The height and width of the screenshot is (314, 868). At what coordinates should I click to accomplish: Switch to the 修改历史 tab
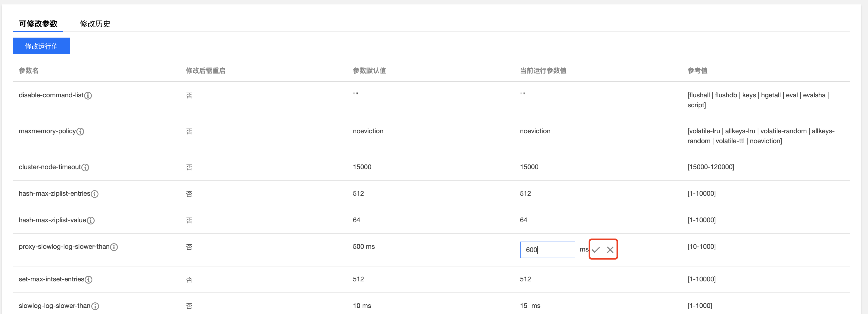[95, 23]
